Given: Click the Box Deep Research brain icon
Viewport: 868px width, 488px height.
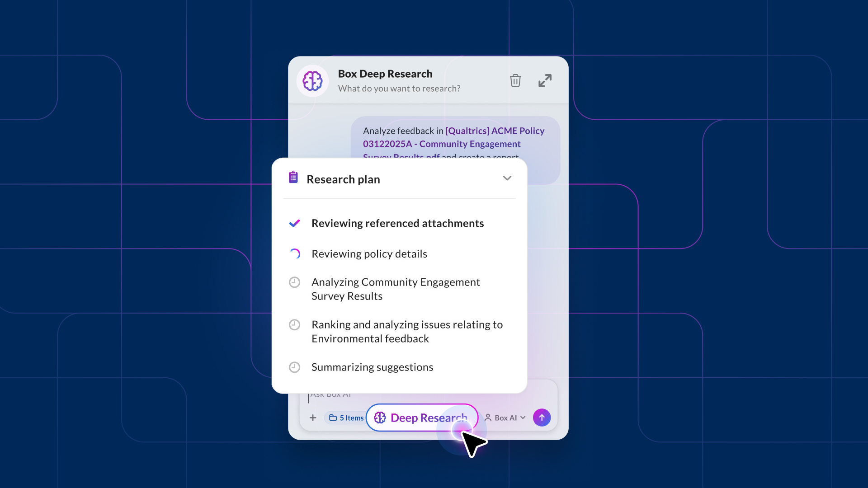Looking at the screenshot, I should (312, 80).
